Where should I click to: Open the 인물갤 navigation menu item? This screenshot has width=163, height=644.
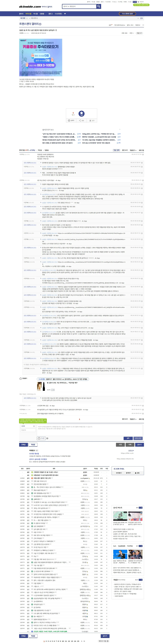tap(42, 14)
